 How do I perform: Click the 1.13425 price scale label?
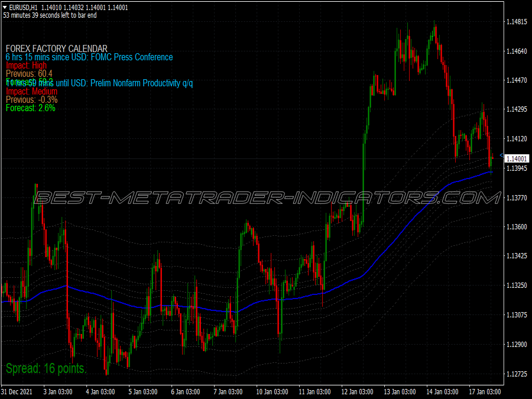[x=517, y=256]
